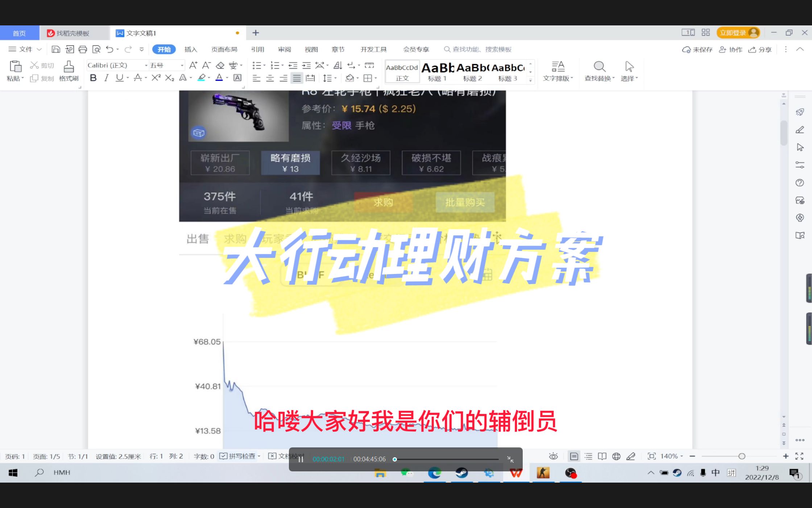The width and height of the screenshot is (812, 508).
Task: Align text to the left
Action: 256,78
